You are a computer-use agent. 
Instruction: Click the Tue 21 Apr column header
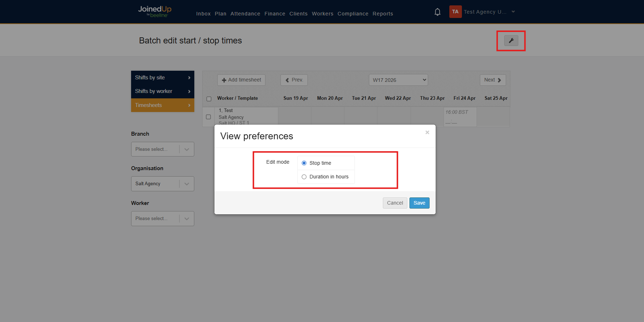tap(364, 98)
